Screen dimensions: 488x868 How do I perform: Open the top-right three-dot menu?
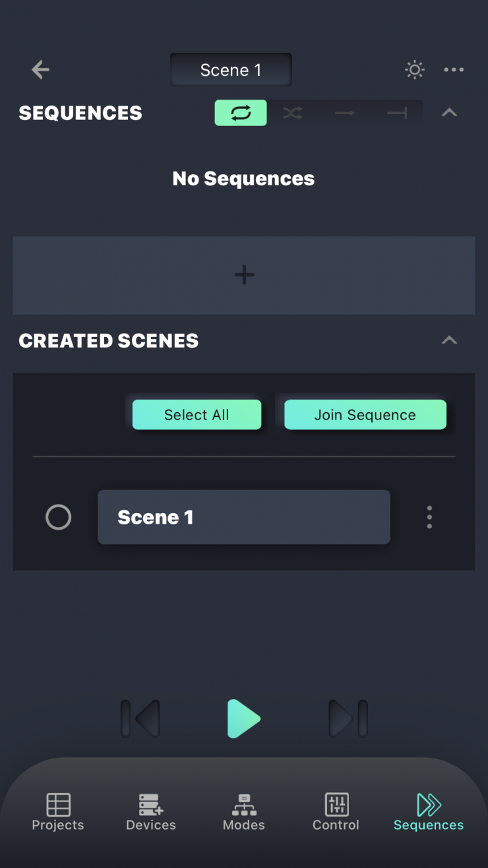[454, 69]
